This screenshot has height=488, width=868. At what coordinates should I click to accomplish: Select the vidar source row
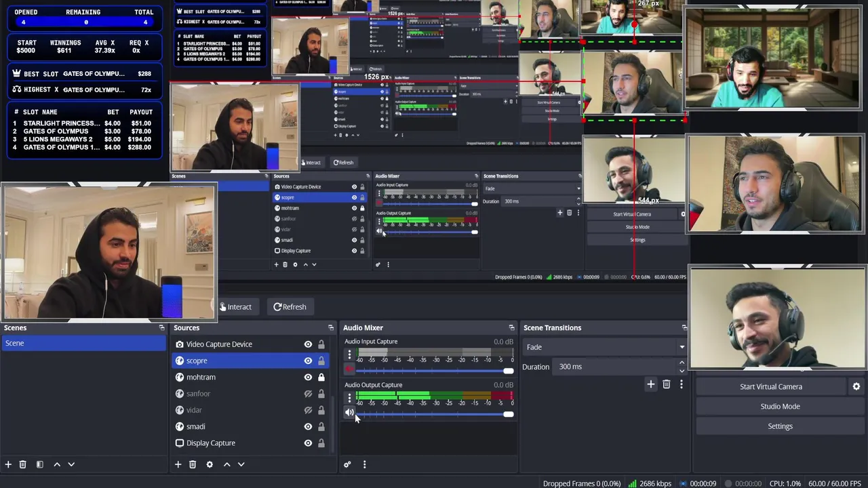(250, 410)
